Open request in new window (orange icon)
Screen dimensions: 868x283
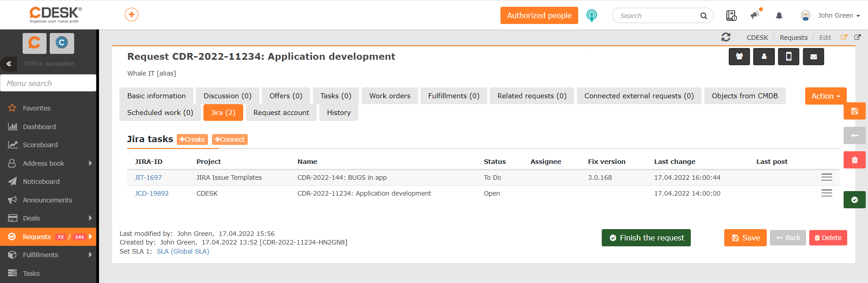844,37
